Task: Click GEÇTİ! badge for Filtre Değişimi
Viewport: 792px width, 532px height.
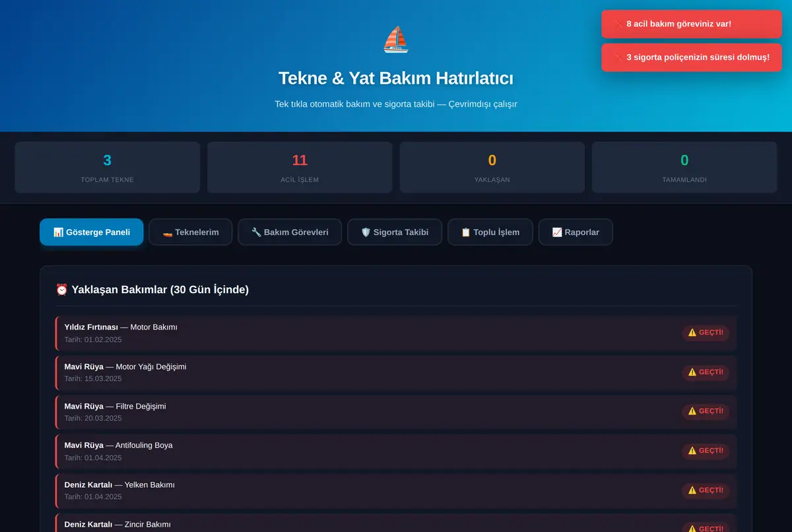Action: pyautogui.click(x=706, y=411)
